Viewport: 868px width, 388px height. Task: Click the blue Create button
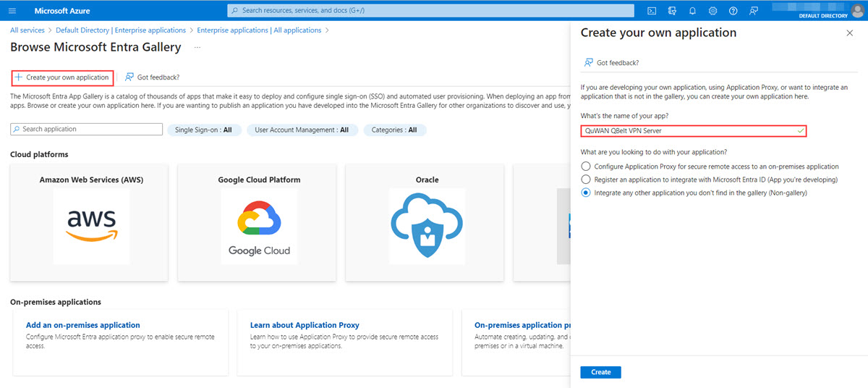coord(600,372)
